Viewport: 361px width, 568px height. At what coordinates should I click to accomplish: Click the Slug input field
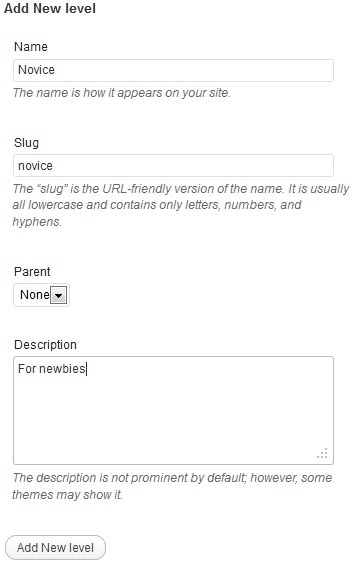(x=173, y=166)
